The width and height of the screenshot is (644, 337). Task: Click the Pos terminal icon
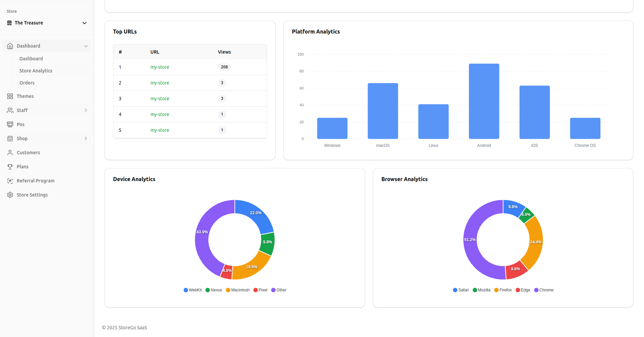pyautogui.click(x=10, y=124)
